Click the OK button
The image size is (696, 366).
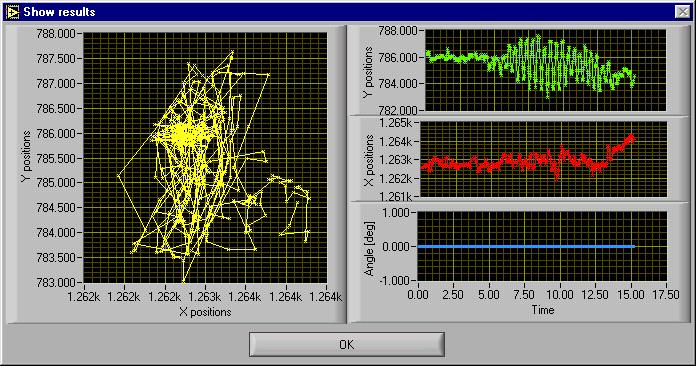tap(347, 344)
